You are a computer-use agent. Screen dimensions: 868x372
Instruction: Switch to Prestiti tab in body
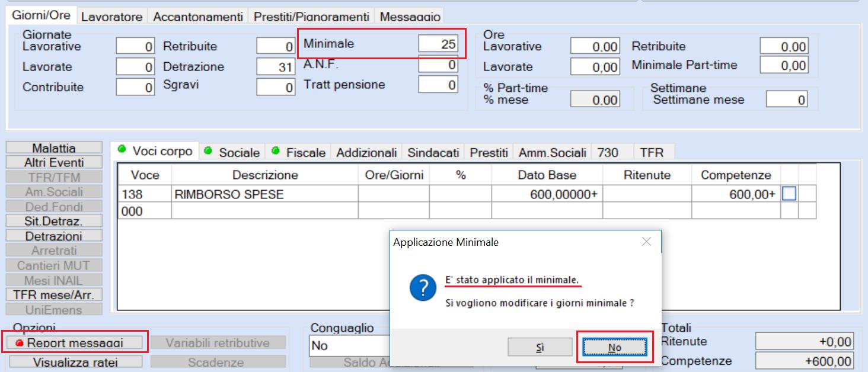(x=489, y=152)
